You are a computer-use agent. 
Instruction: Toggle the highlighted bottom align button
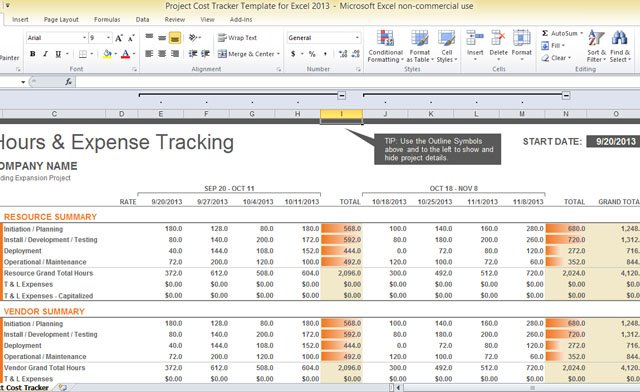pyautogui.click(x=175, y=38)
